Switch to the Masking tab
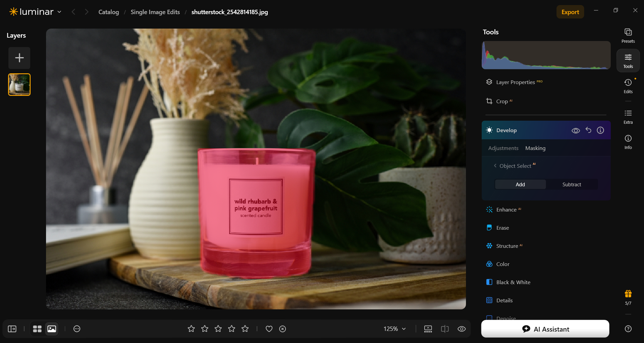 point(535,148)
